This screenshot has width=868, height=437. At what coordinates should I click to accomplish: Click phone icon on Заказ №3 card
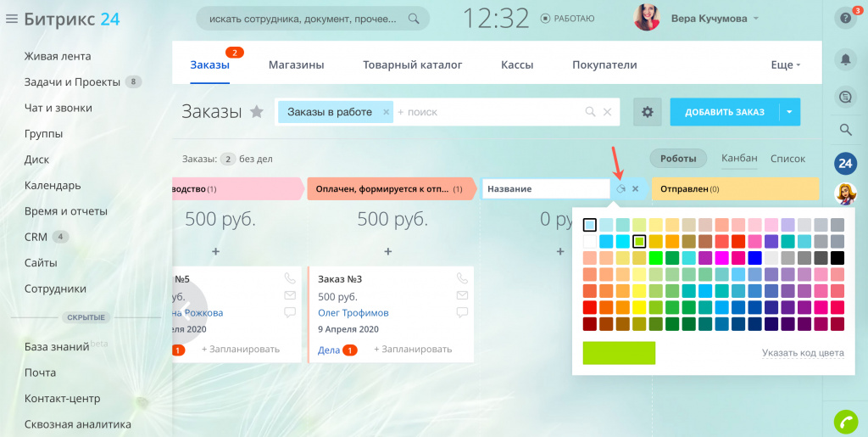pyautogui.click(x=462, y=278)
